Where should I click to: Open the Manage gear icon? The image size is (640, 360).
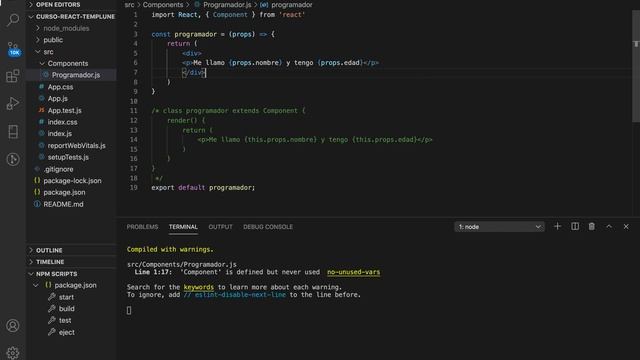[x=13, y=353]
